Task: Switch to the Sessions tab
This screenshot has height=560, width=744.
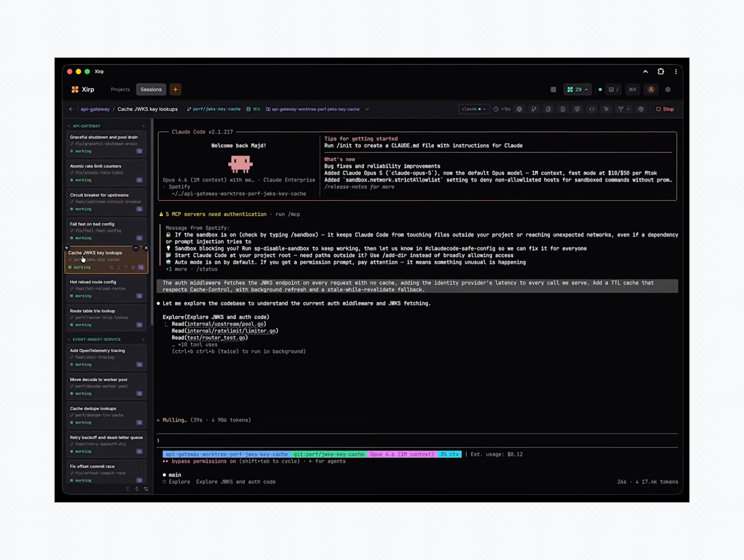Action: (151, 89)
